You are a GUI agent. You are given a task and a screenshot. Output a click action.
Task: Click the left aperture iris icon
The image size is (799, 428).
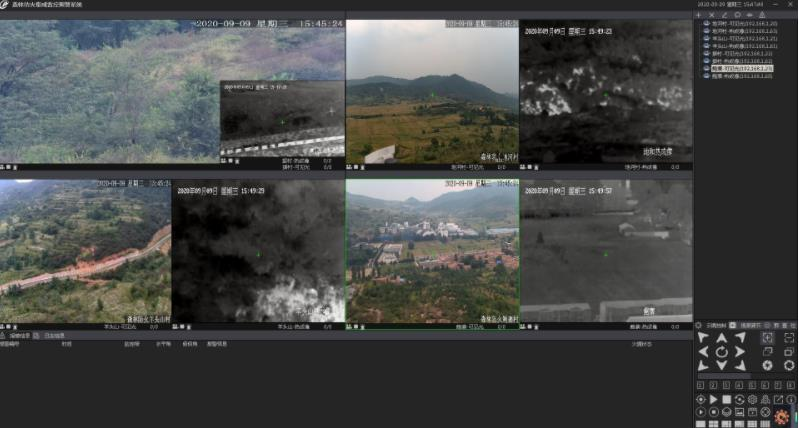tap(768, 365)
